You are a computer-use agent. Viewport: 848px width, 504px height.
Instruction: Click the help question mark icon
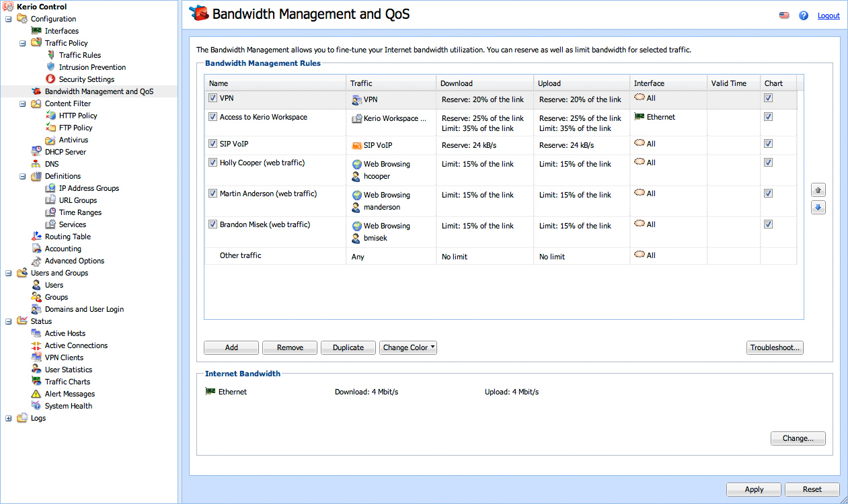click(804, 15)
